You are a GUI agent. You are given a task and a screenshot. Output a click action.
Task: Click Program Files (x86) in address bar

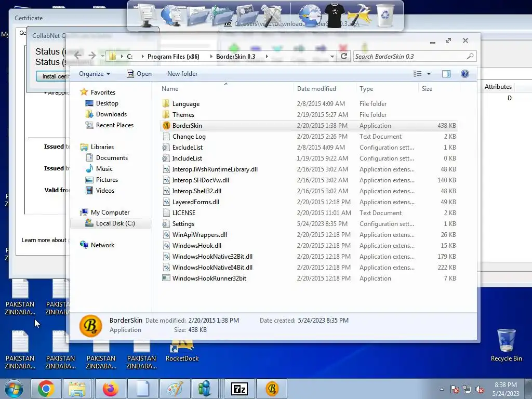(174, 56)
